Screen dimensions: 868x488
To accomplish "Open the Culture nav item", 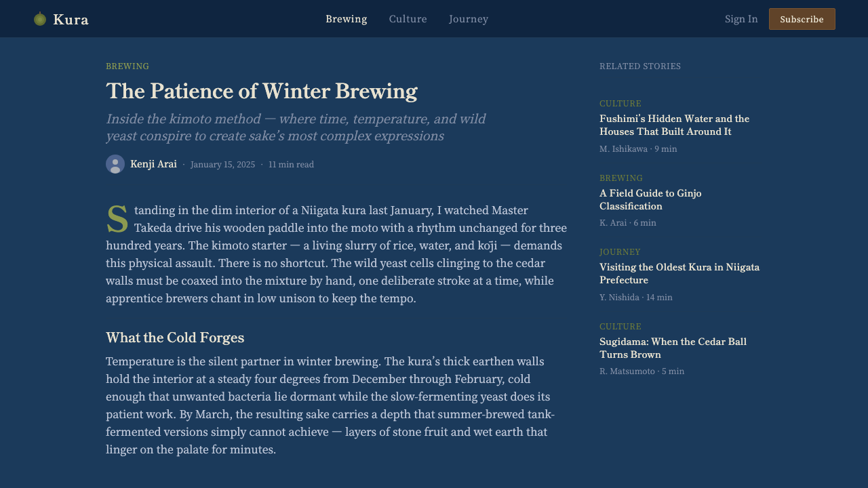I will tap(408, 19).
